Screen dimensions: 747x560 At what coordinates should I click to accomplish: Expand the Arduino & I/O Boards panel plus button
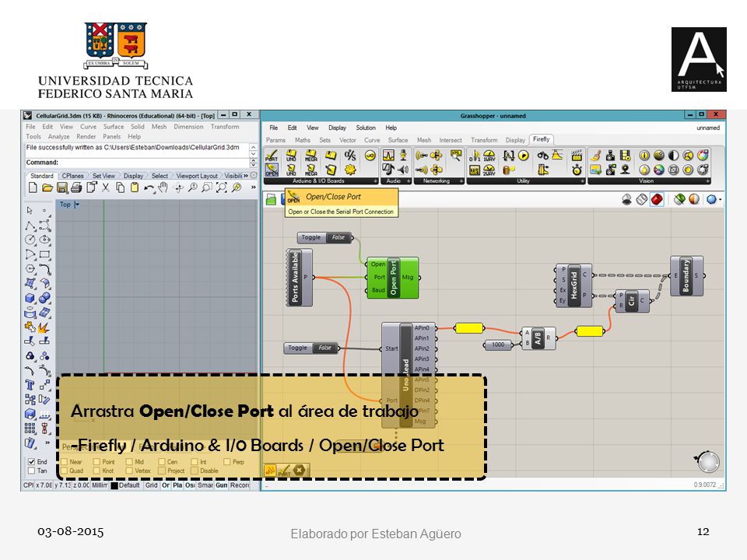tap(375, 181)
